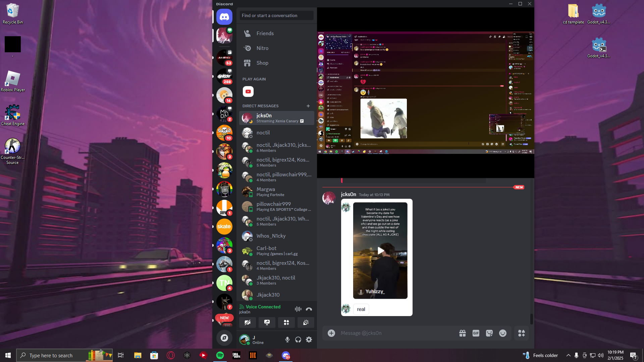This screenshot has width=644, height=362.
Task: Go to the Discord Shop
Action: [262, 63]
